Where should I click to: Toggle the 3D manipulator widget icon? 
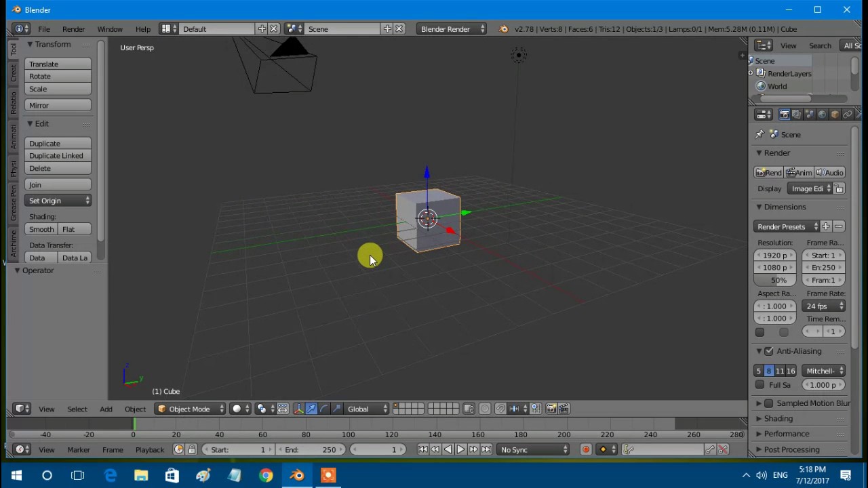tap(298, 409)
